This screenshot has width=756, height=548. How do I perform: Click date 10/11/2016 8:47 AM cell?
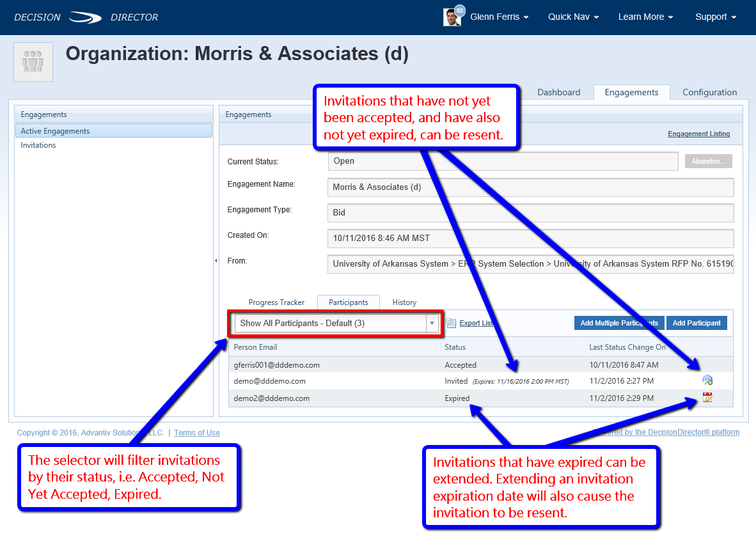tap(624, 365)
